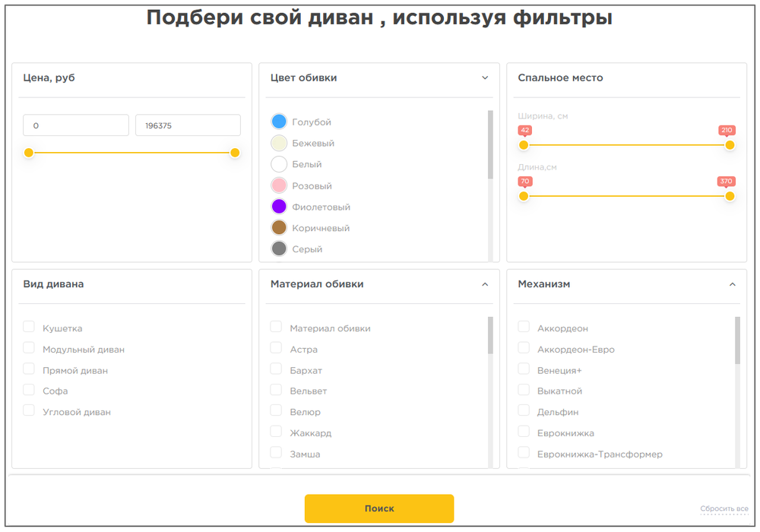
Task: Select the Бежевый upholstery color
Action: point(278,142)
